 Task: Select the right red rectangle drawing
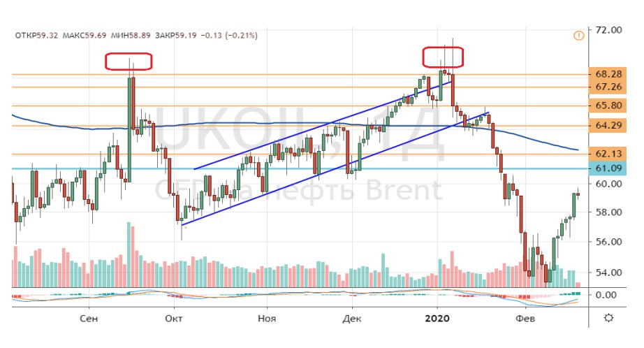tap(443, 56)
